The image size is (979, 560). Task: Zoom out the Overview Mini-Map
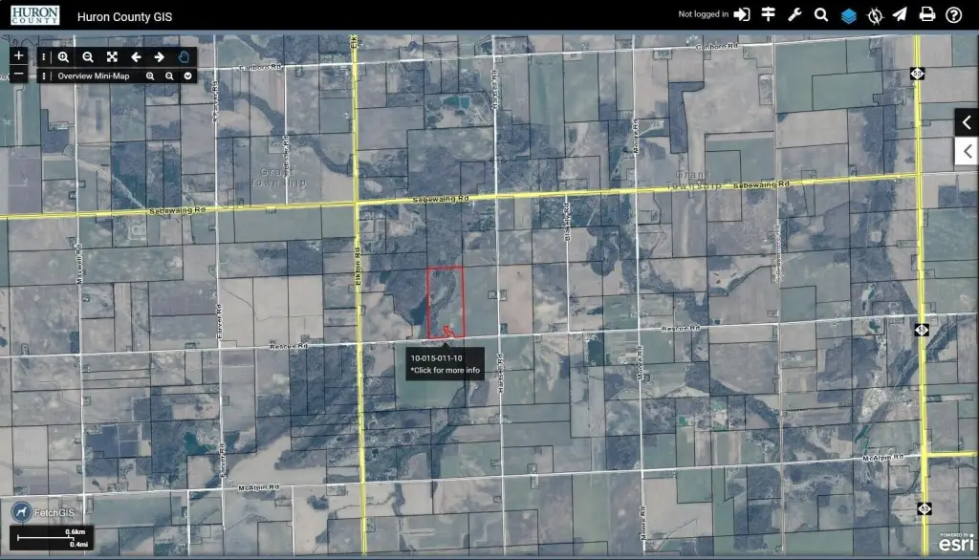pyautogui.click(x=169, y=76)
